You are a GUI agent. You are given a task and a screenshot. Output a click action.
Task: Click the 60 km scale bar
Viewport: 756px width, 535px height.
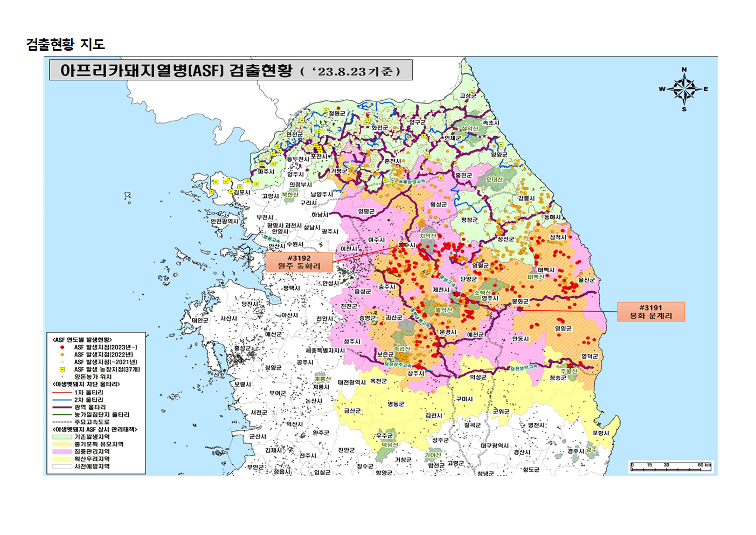[671, 468]
